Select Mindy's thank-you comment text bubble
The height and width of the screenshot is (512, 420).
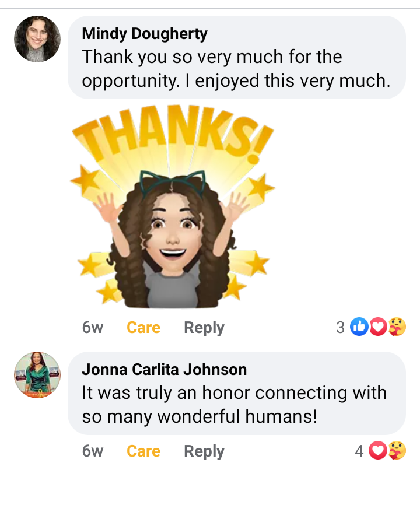[x=237, y=58]
